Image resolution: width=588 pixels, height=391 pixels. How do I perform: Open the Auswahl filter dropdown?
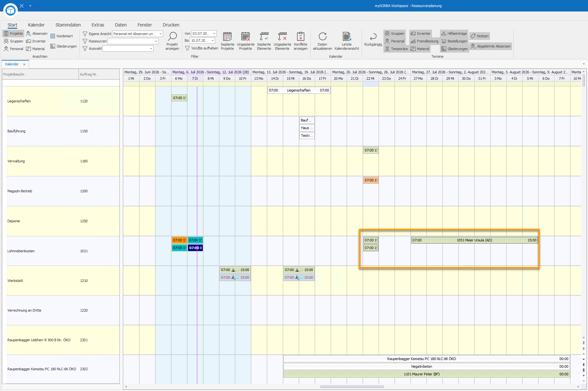(151, 48)
